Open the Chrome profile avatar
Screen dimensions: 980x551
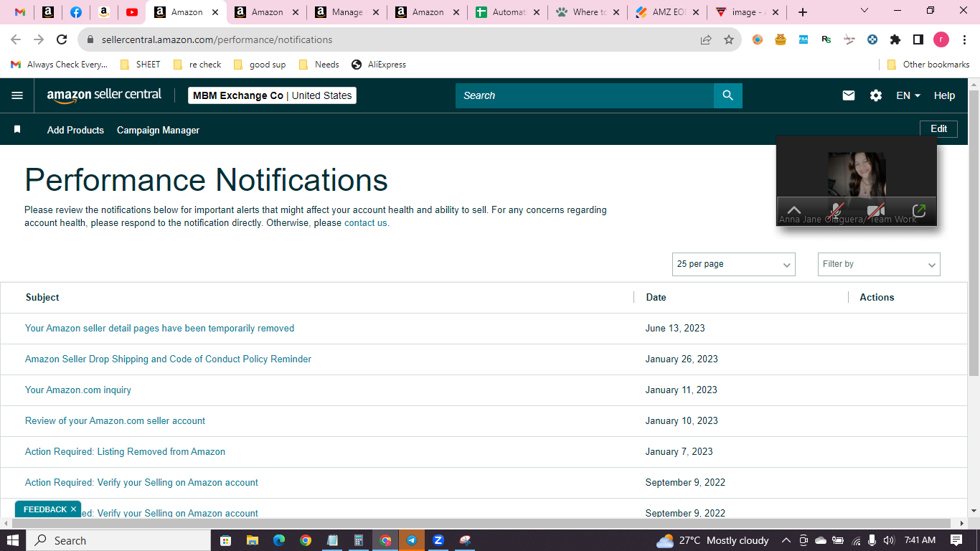coord(941,39)
